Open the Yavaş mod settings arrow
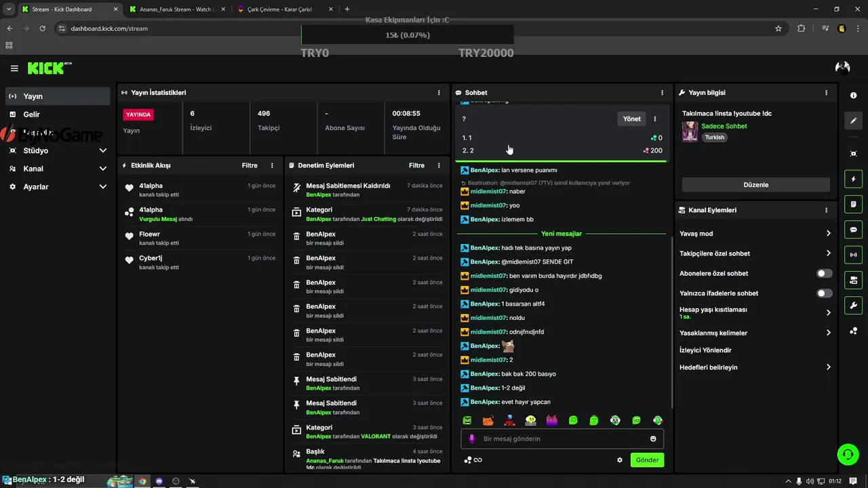Screen dimensions: 868x488 [828, 233]
